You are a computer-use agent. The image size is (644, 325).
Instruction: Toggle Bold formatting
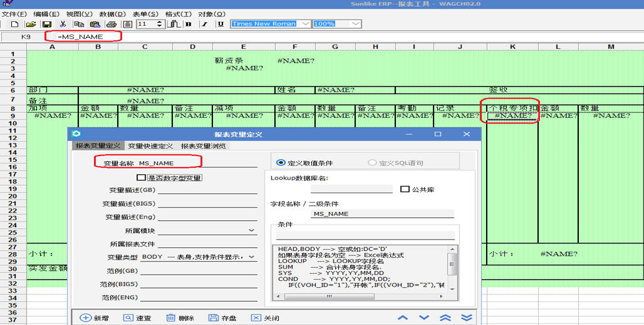click(x=189, y=24)
